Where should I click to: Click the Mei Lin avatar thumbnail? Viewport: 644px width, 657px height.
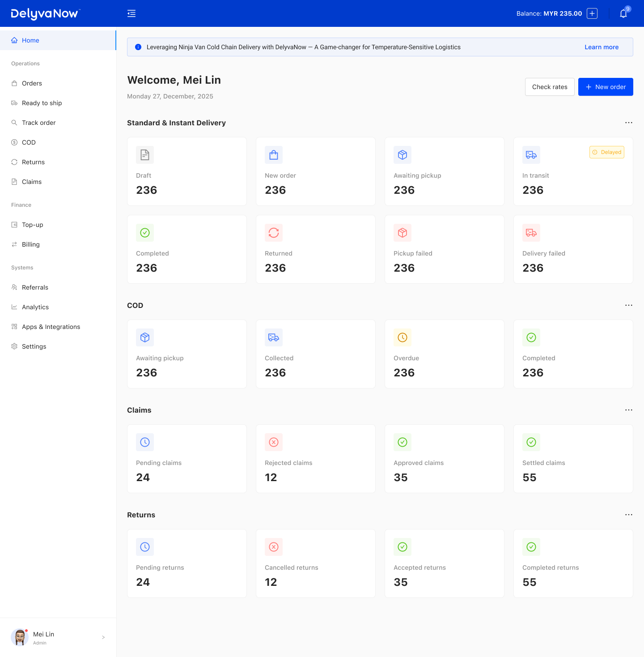19,637
